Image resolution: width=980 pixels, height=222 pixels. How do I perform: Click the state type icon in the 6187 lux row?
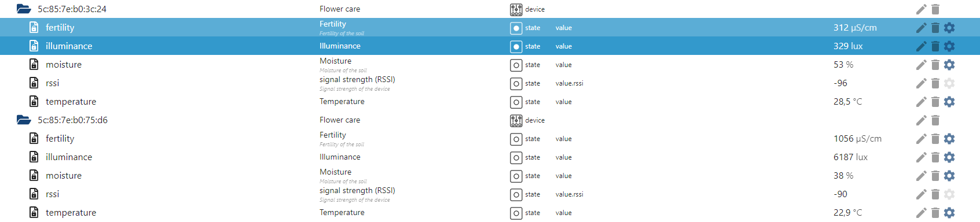[x=516, y=157]
